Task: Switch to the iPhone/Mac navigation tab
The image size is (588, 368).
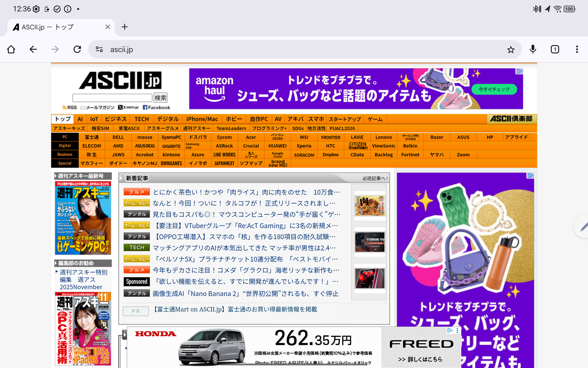Action: coord(202,119)
